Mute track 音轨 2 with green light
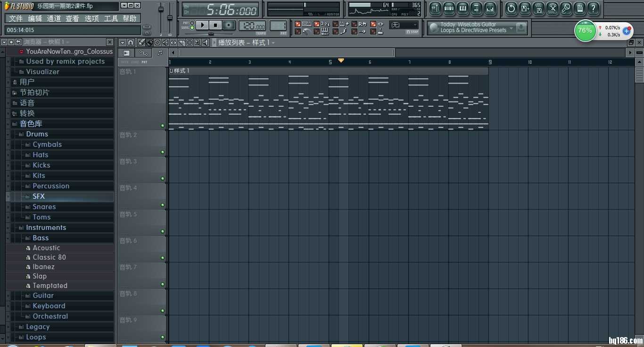This screenshot has height=347, width=644. [x=163, y=152]
